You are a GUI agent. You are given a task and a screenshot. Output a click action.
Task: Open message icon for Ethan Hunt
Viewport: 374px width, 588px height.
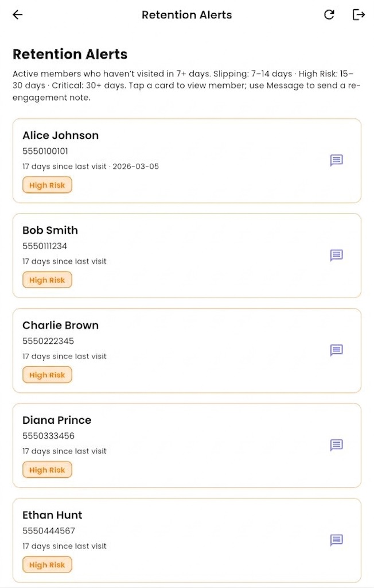pos(336,540)
